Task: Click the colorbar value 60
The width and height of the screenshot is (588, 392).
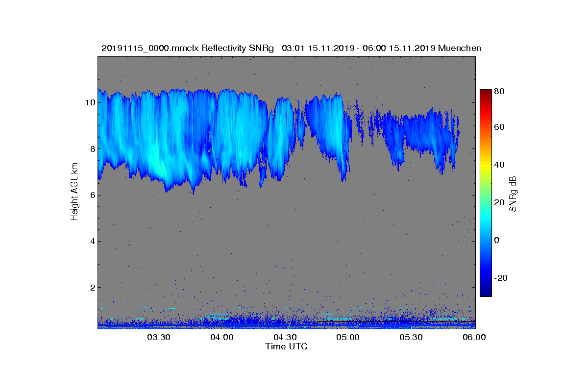Action: point(500,127)
